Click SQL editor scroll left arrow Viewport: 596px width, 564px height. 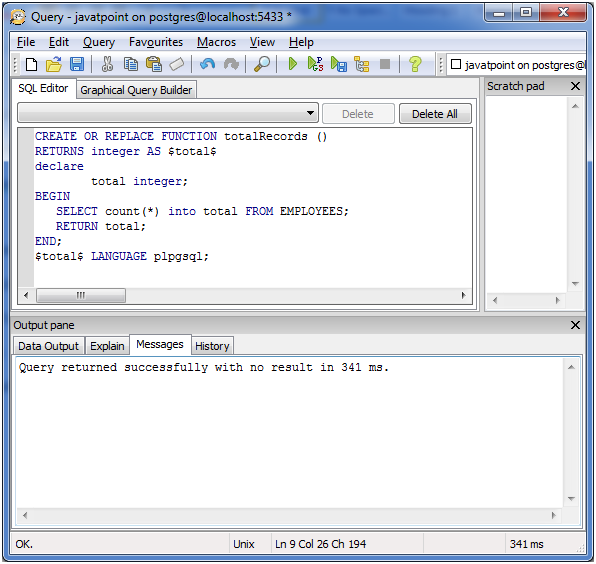tap(26, 295)
